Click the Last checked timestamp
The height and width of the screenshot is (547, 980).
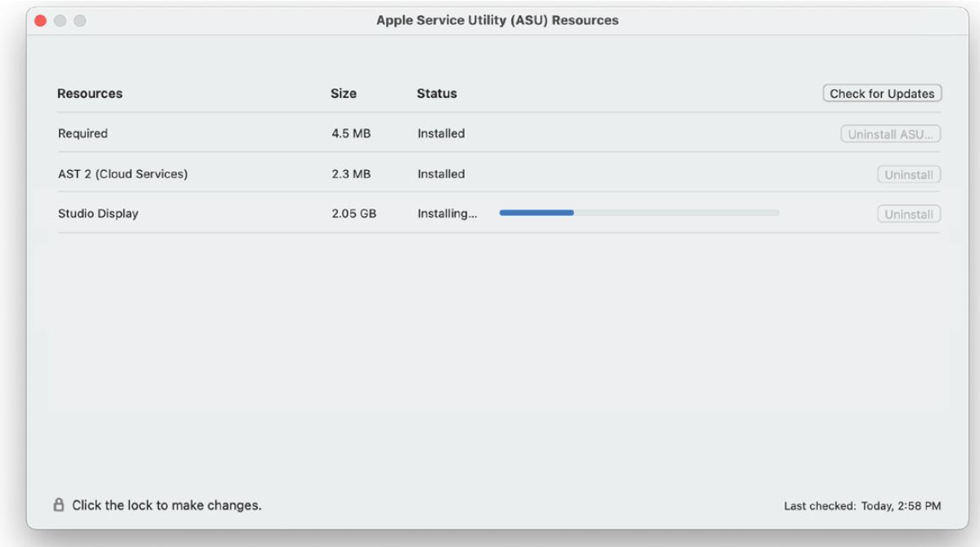(x=862, y=506)
